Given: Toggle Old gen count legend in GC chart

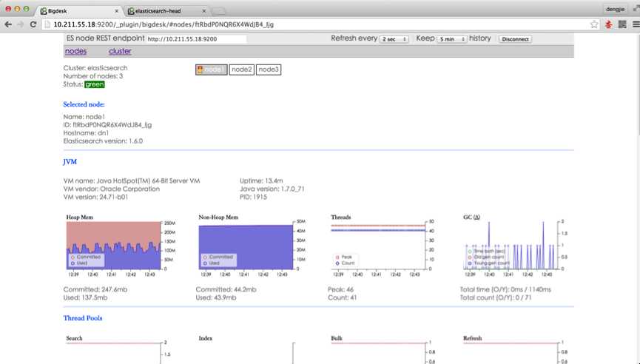Looking at the screenshot, I should [x=486, y=257].
